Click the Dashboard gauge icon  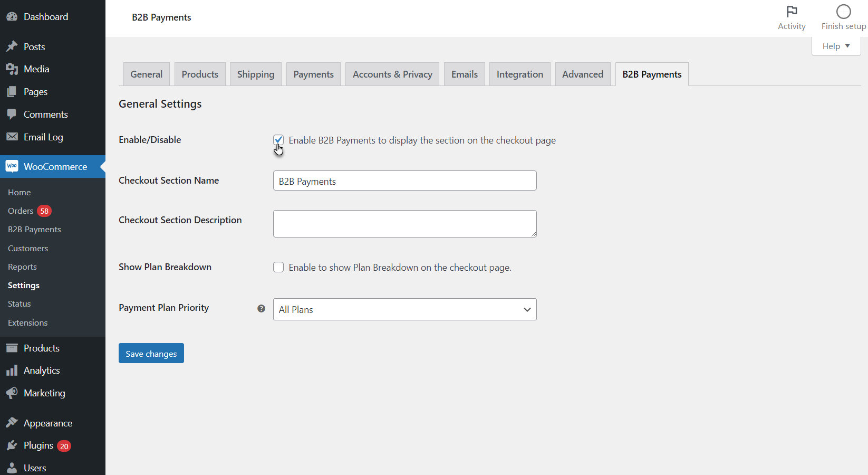pyautogui.click(x=12, y=17)
